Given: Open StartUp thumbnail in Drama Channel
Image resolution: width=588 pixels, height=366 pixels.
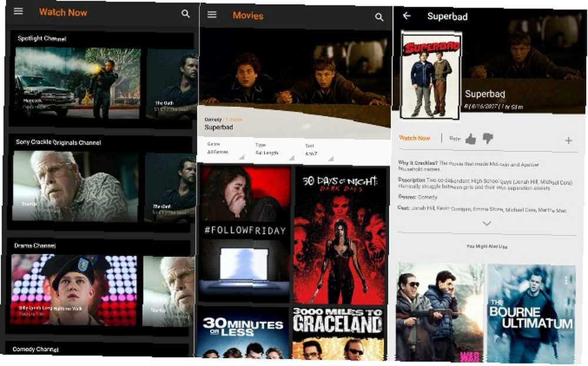Looking at the screenshot, I should pos(168,291).
